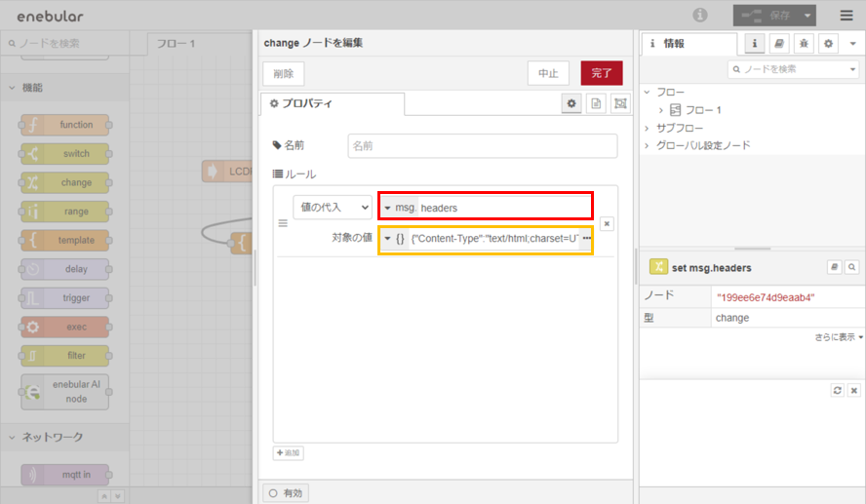The height and width of the screenshot is (504, 866).
Task: Open node settings gear icon in editor
Action: 571,103
